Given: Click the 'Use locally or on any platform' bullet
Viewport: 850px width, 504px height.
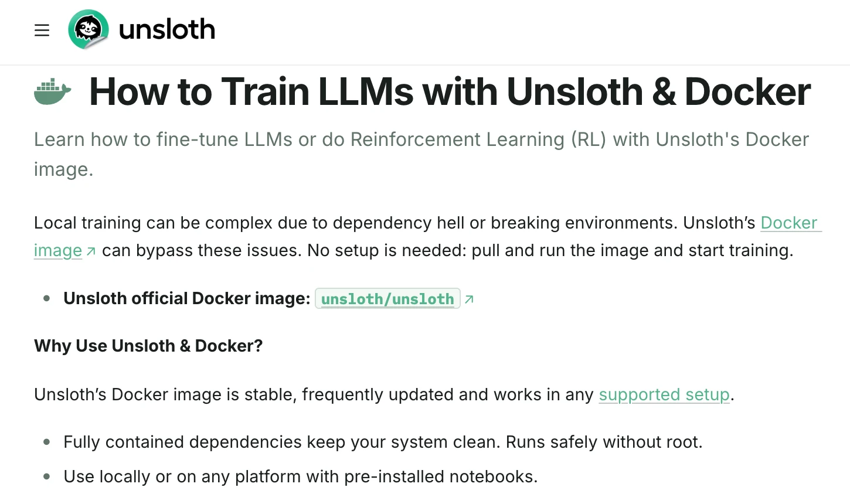Looking at the screenshot, I should (x=300, y=476).
